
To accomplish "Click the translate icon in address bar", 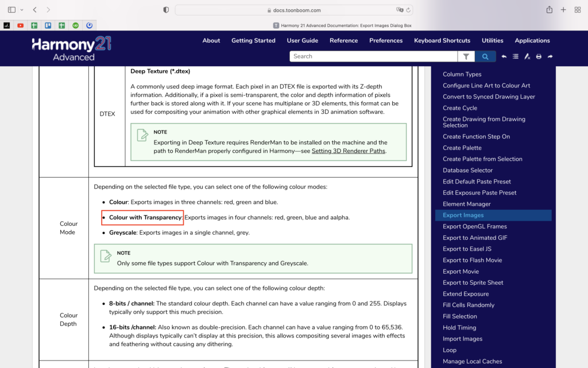I will (400, 10).
